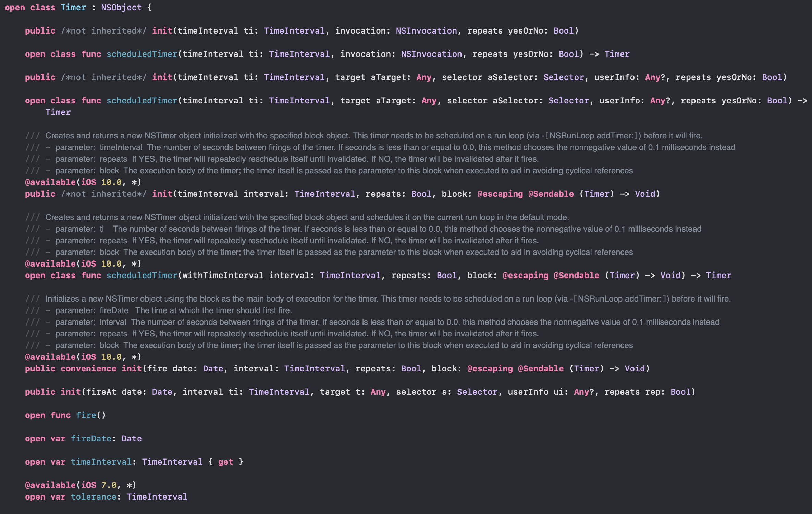Click NSObject superclass in class declaration
Image resolution: width=812 pixels, height=514 pixels.
(x=121, y=8)
